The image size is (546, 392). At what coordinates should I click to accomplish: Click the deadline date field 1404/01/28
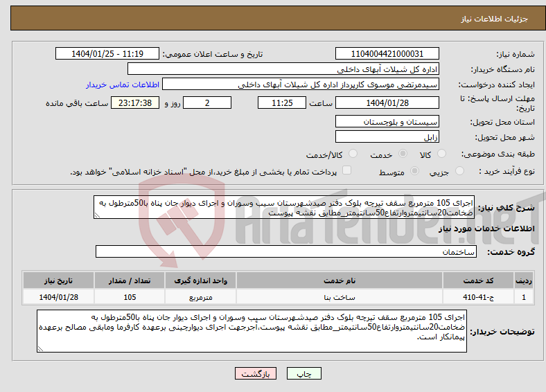[x=387, y=103]
